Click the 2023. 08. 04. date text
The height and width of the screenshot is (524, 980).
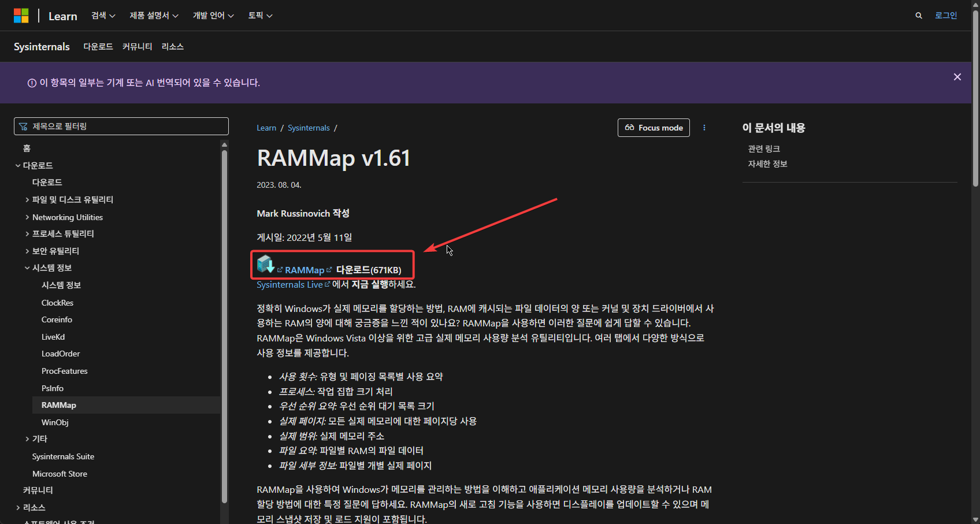279,185
